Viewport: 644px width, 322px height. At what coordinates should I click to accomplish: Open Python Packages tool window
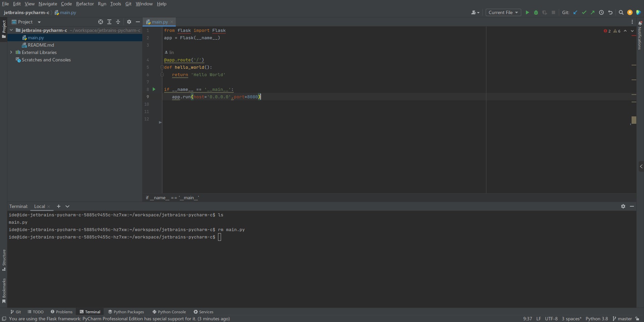[126, 312]
